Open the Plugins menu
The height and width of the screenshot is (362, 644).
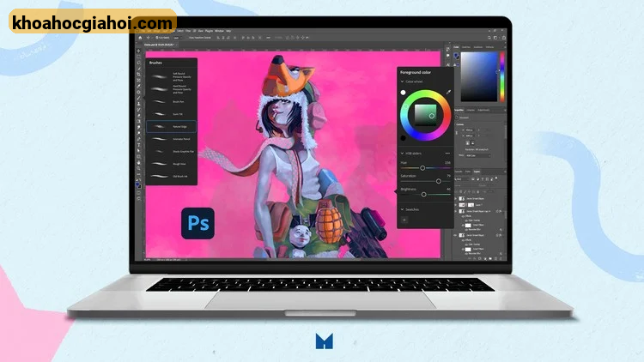pyautogui.click(x=209, y=31)
